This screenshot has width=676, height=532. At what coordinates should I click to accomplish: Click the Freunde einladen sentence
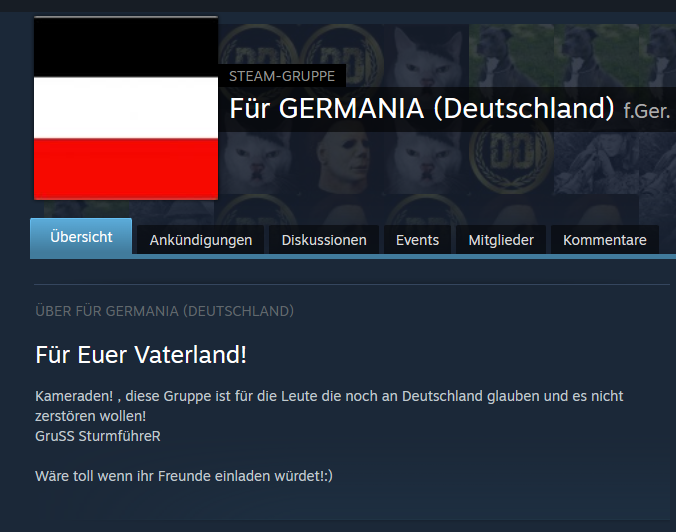(x=184, y=476)
